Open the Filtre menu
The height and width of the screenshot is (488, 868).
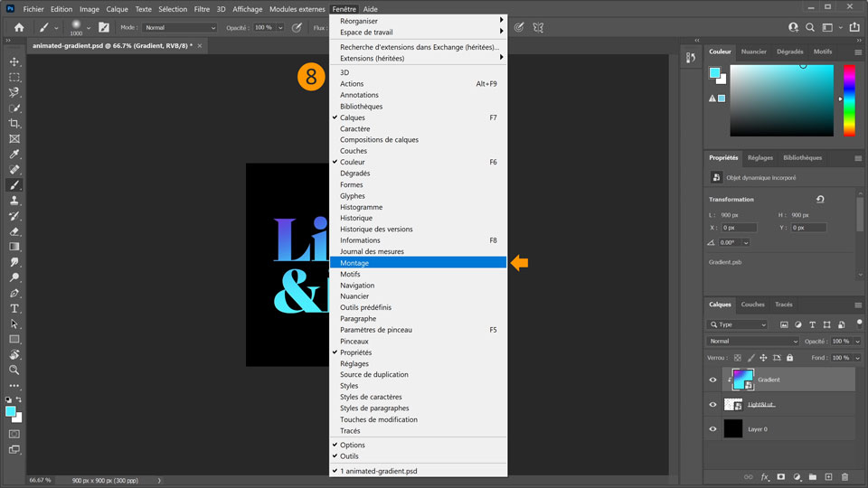click(x=202, y=9)
